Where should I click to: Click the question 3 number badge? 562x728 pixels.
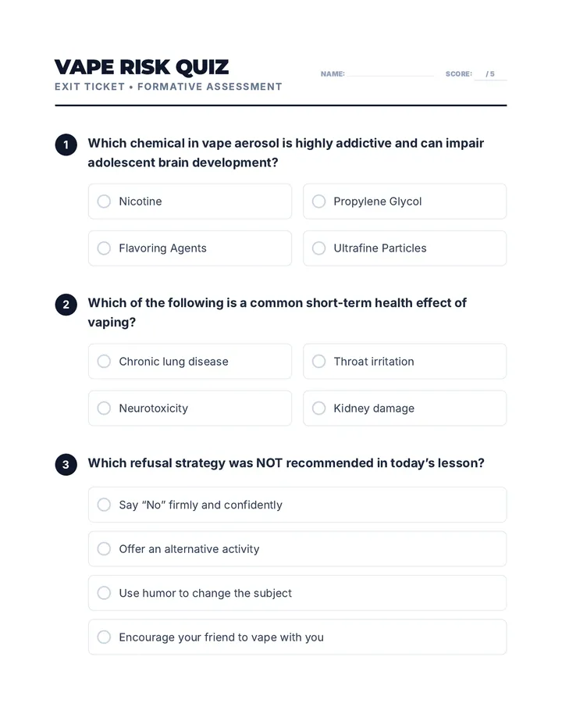[x=66, y=465]
